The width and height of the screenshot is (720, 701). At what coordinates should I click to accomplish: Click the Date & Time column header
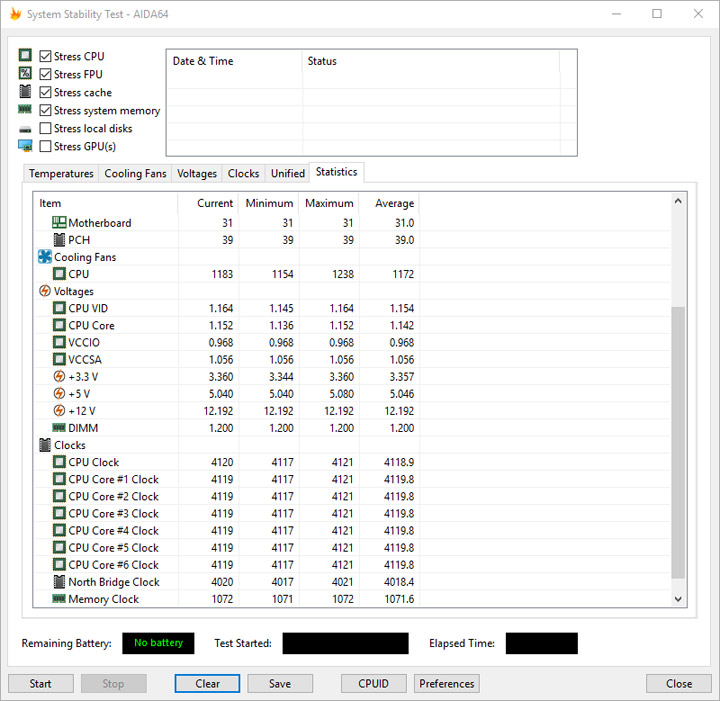(x=235, y=61)
